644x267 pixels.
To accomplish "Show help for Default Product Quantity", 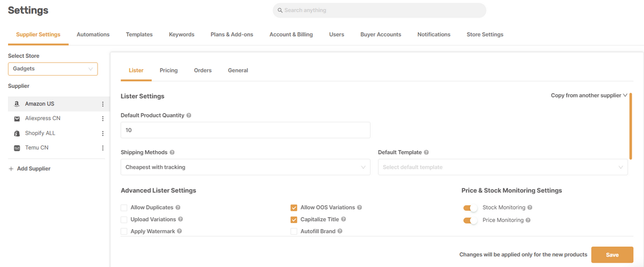I will 189,115.
